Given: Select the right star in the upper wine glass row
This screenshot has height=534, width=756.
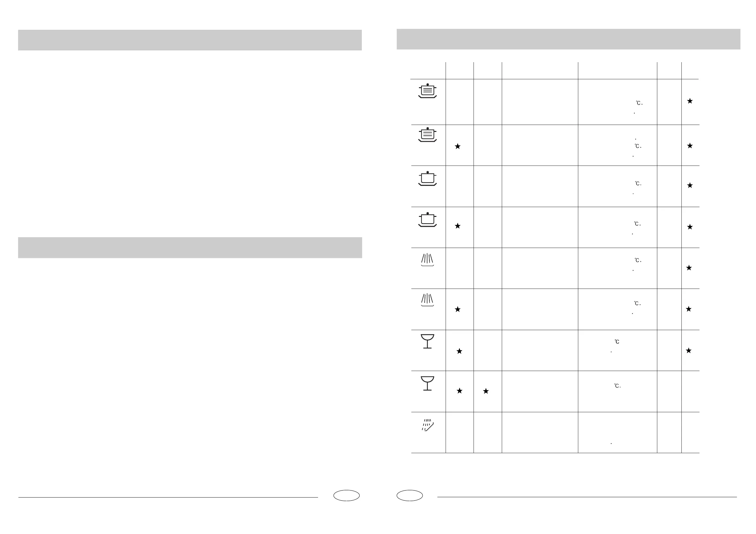Looking at the screenshot, I should 688,351.
